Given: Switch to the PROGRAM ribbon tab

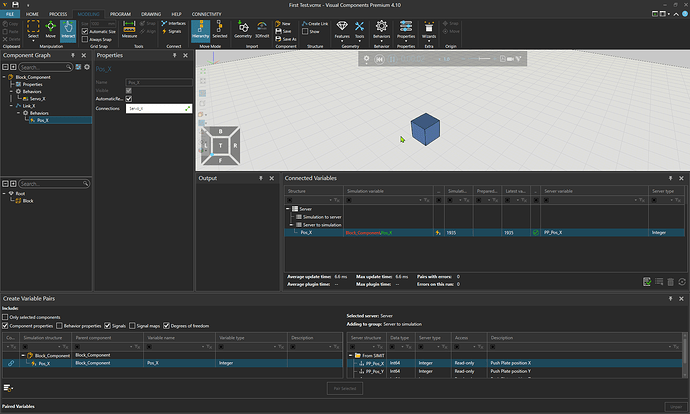Looking at the screenshot, I should [x=119, y=14].
